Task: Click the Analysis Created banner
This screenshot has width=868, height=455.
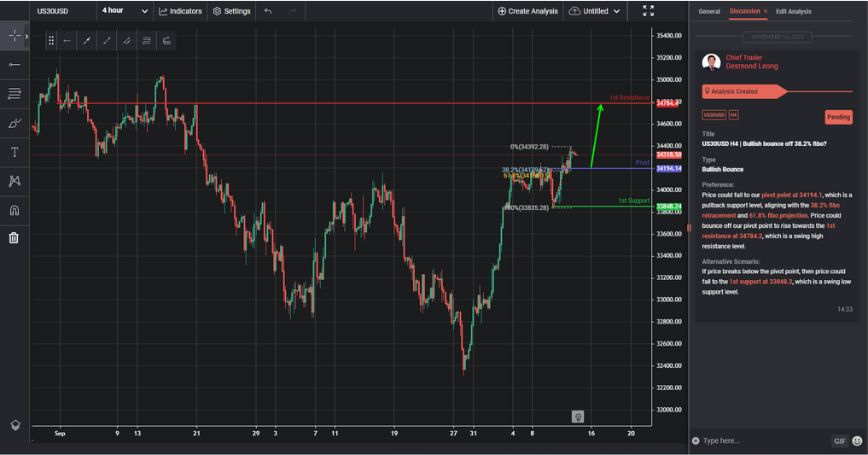Action: pos(744,91)
